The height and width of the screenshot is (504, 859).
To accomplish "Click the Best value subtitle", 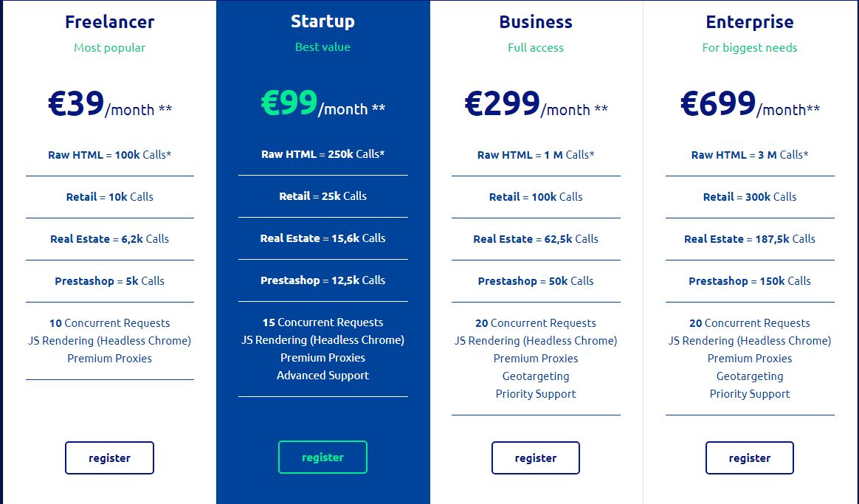I will coord(322,47).
